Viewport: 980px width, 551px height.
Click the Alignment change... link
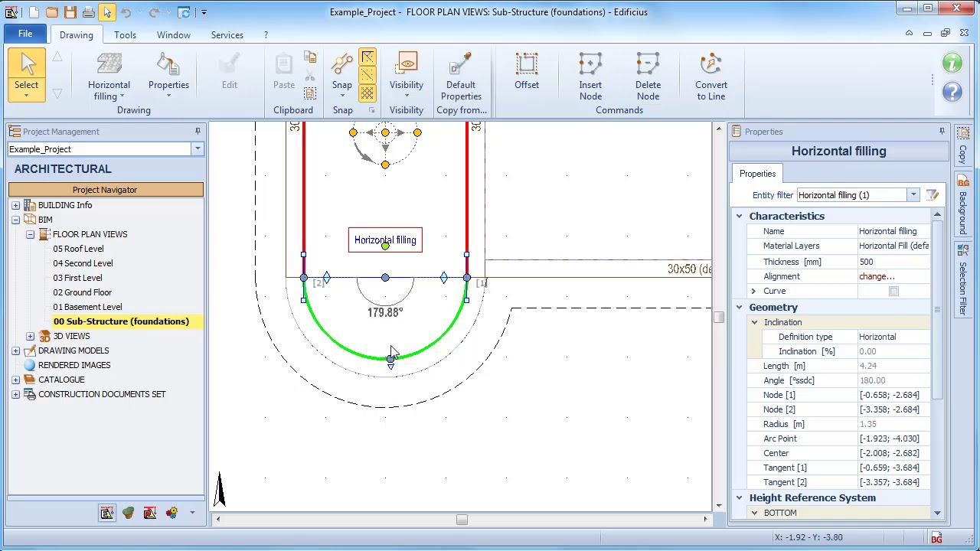point(877,276)
